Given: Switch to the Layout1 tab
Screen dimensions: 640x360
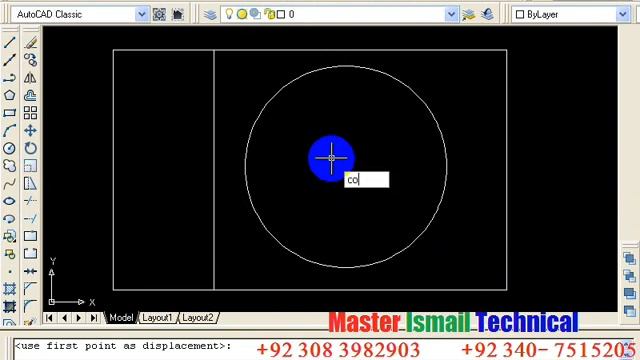Looking at the screenshot, I should click(x=157, y=318).
